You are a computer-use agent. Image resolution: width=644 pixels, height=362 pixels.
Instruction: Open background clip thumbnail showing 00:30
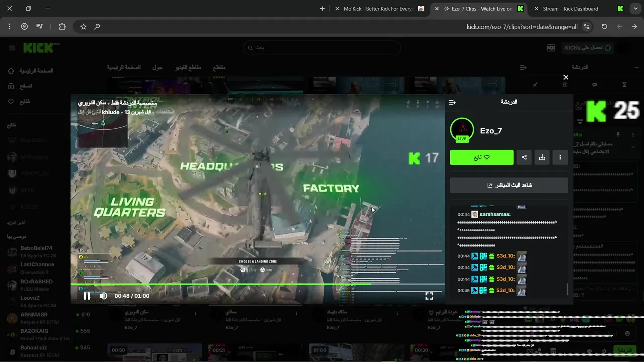(x=457, y=353)
